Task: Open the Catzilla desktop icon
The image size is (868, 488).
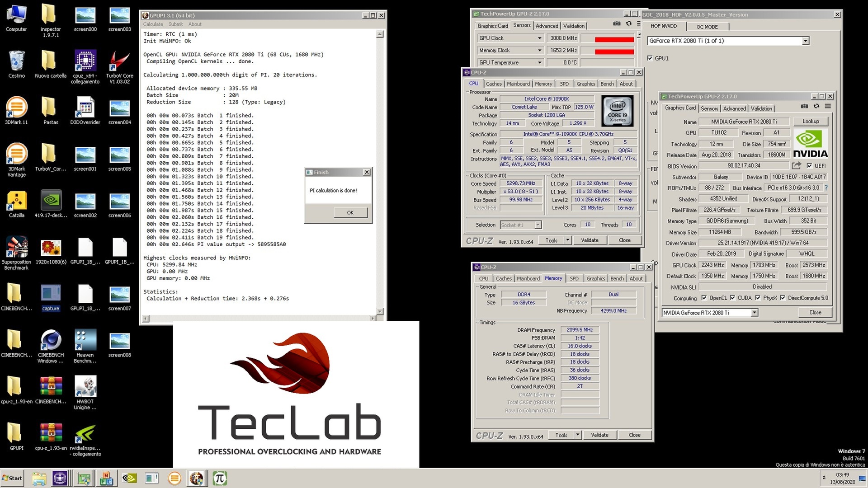Action: [16, 204]
